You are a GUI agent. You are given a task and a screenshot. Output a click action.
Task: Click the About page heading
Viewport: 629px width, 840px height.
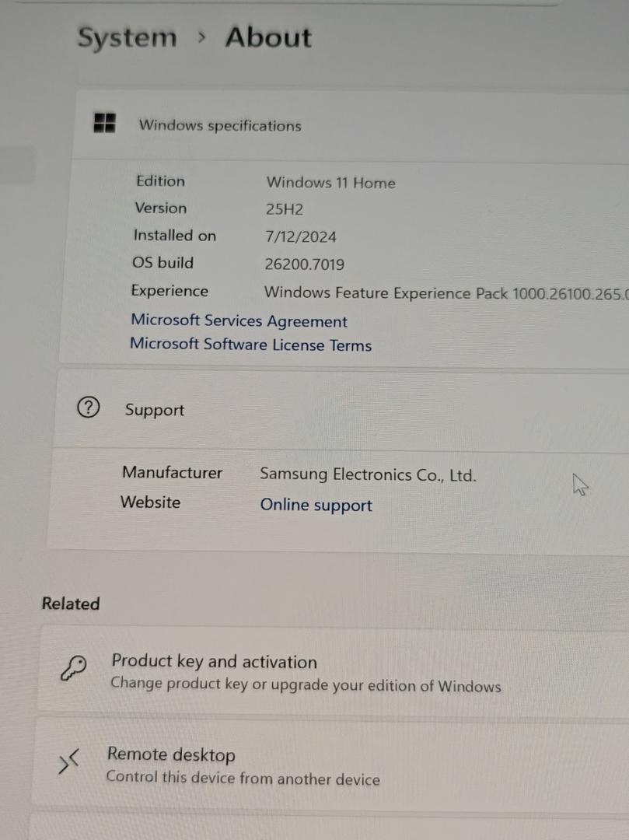pyautogui.click(x=268, y=37)
